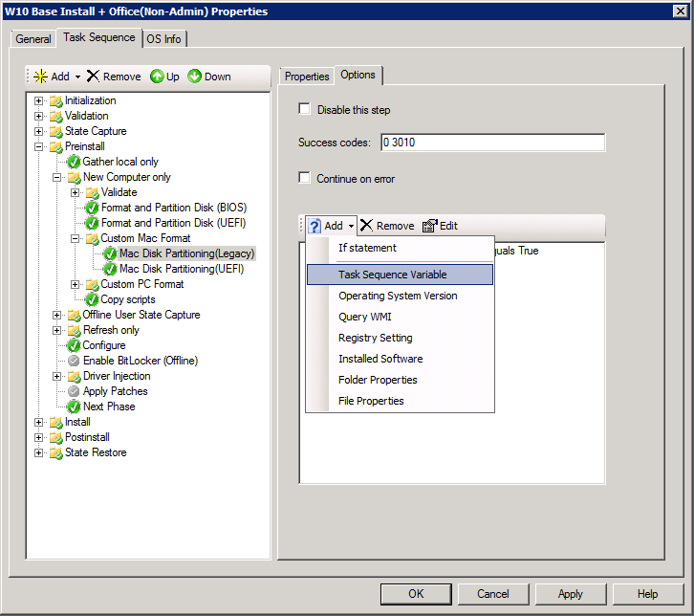694x616 pixels.
Task: Choose If statement from Add menu
Action: [x=401, y=248]
